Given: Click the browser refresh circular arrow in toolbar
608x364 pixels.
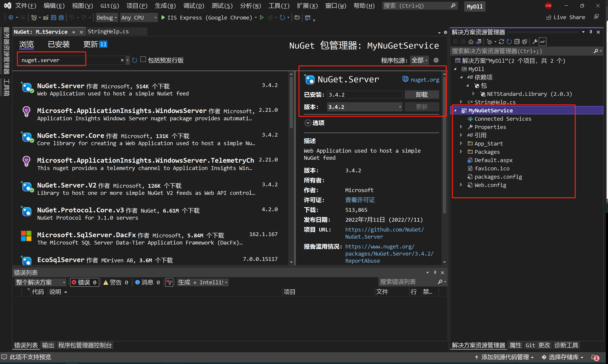Looking at the screenshot, I should tap(282, 17).
